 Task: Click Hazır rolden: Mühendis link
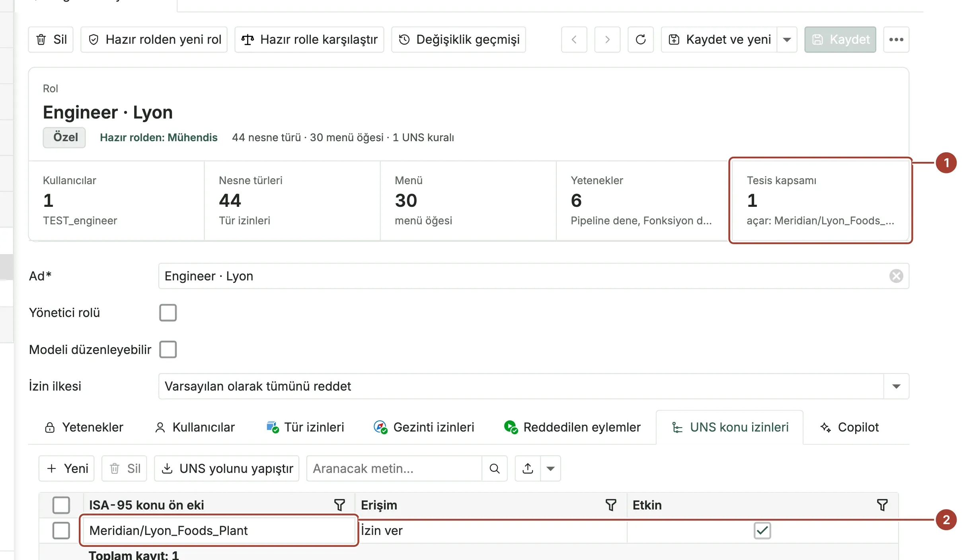(158, 138)
